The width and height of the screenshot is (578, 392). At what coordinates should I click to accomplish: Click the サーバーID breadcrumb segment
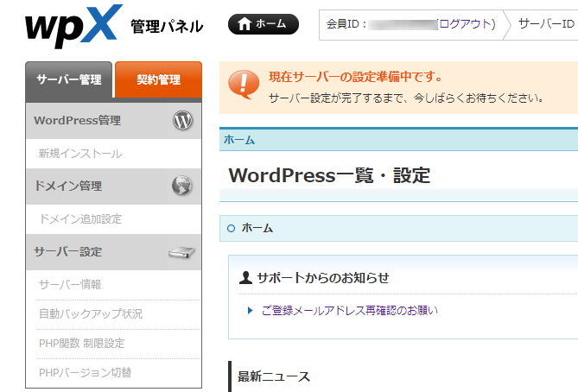click(546, 24)
